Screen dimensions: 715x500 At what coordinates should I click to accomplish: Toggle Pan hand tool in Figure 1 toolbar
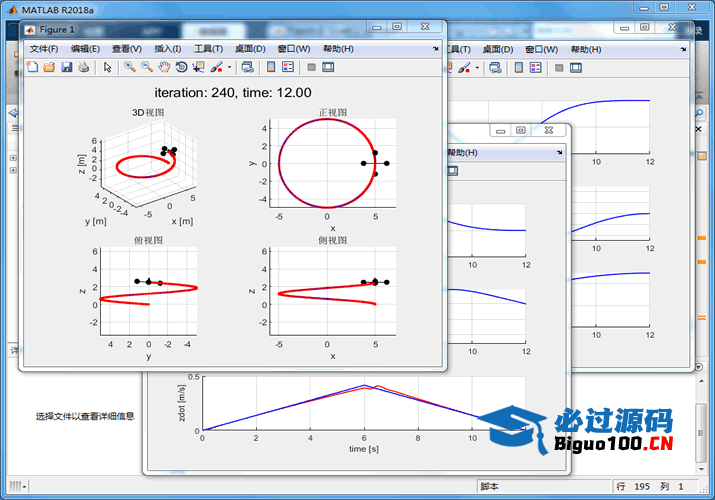point(163,67)
